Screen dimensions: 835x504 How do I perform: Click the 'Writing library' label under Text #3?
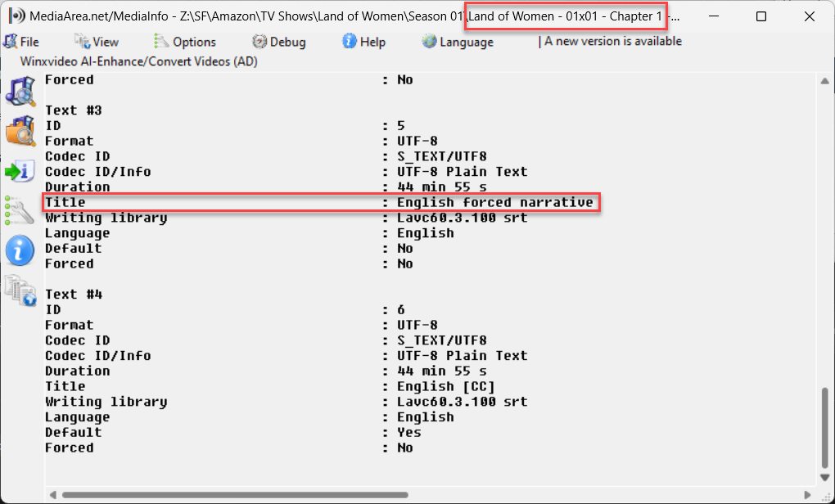[x=106, y=218]
